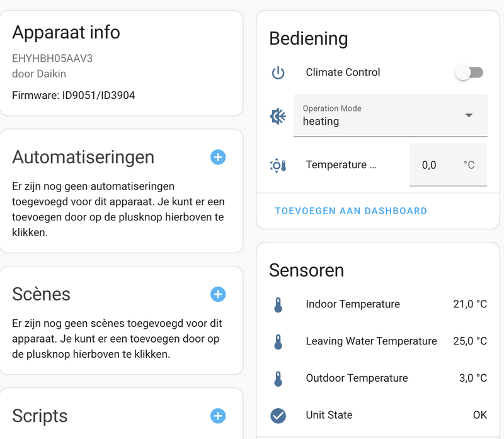Open the Indoor Temperature sensor value
504x439 pixels.
(469, 304)
